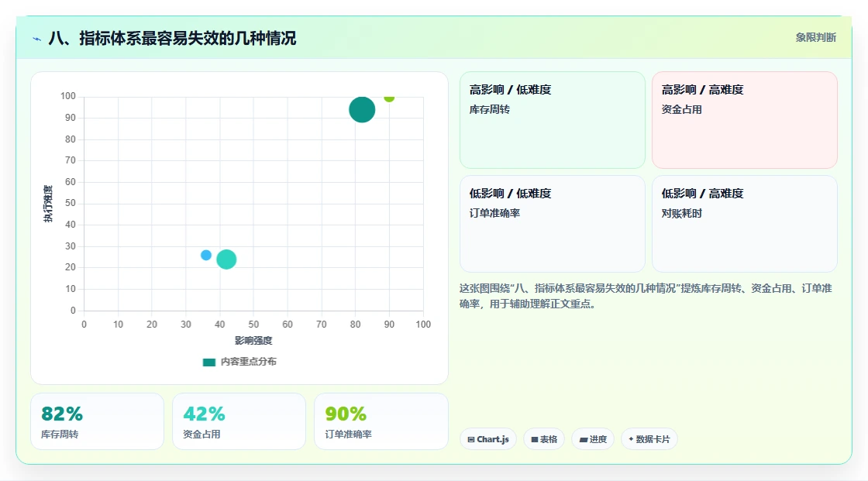Toggle the 内容重点分布 legend label
This screenshot has height=481, width=868.
pyautogui.click(x=248, y=362)
